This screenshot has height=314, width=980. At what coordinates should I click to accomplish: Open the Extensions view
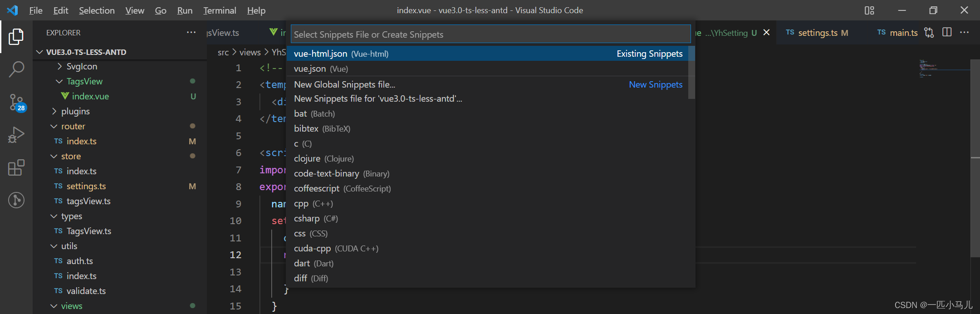click(x=16, y=167)
